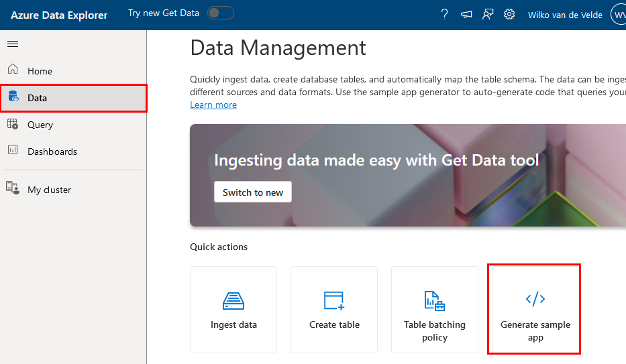Click the feedback person icon

488,15
